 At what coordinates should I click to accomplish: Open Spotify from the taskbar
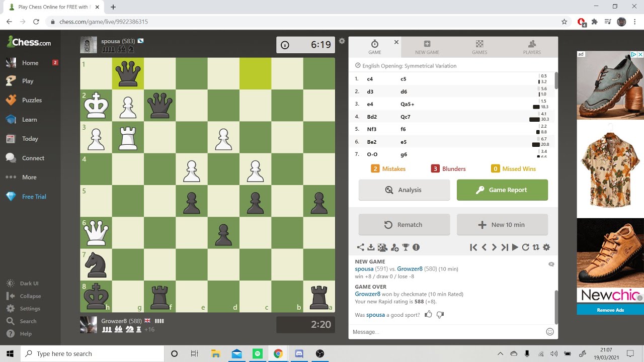click(257, 353)
